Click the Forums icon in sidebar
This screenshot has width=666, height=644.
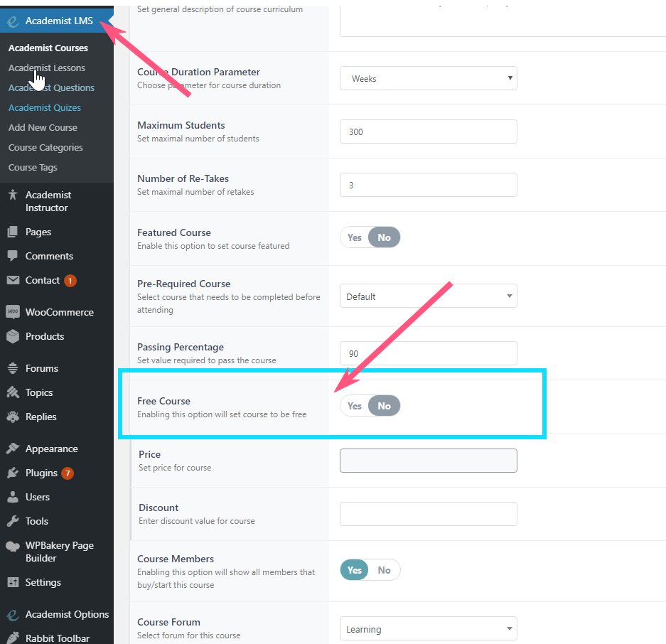[13, 368]
